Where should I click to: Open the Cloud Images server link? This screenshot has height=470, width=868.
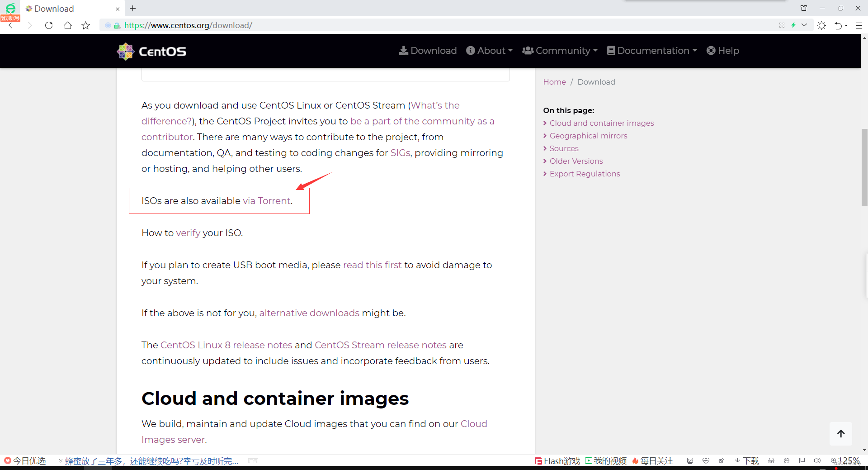[x=474, y=424]
